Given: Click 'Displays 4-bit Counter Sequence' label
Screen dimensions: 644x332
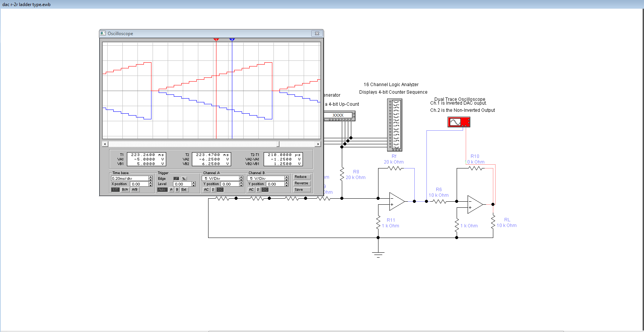Looking at the screenshot, I should [393, 92].
